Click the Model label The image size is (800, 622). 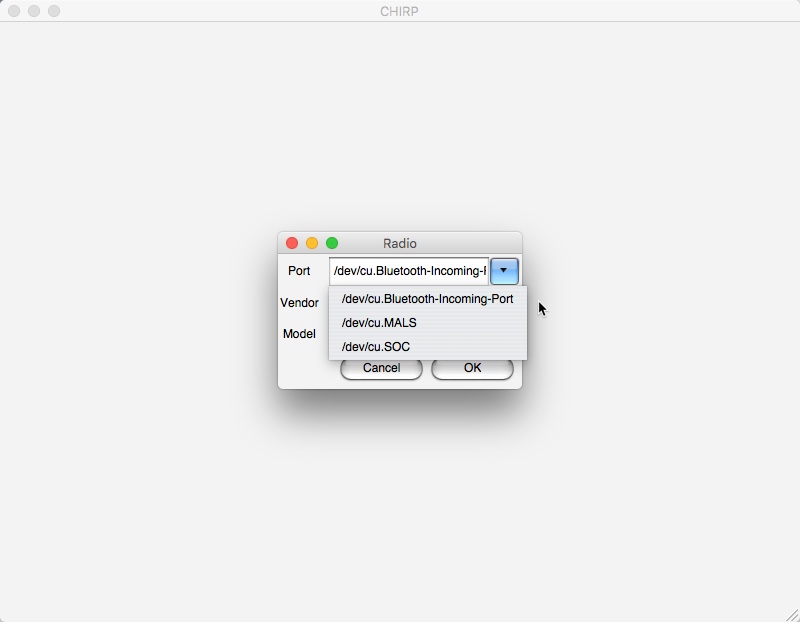(299, 334)
